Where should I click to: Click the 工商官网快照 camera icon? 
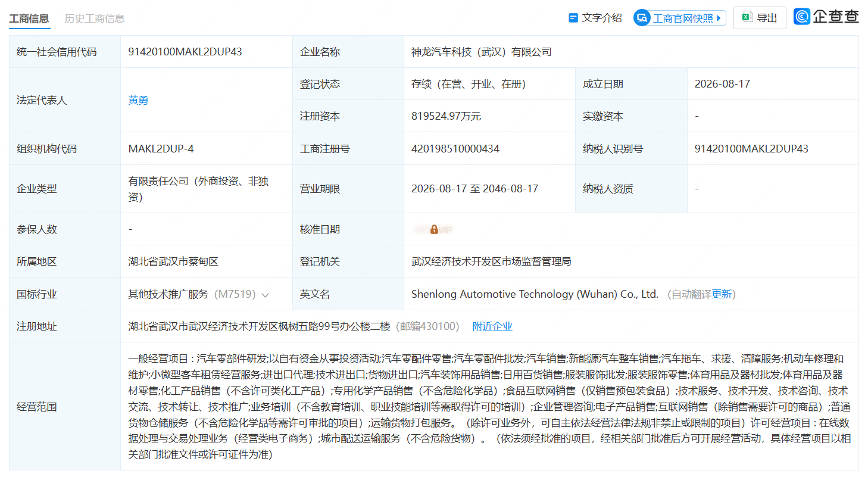[x=642, y=18]
